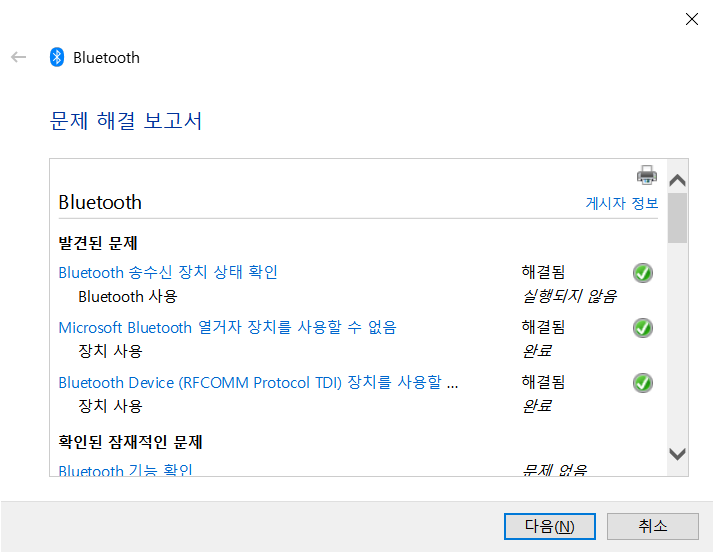
Task: Click the 실행되지 않음 status text
Action: pyautogui.click(x=570, y=297)
